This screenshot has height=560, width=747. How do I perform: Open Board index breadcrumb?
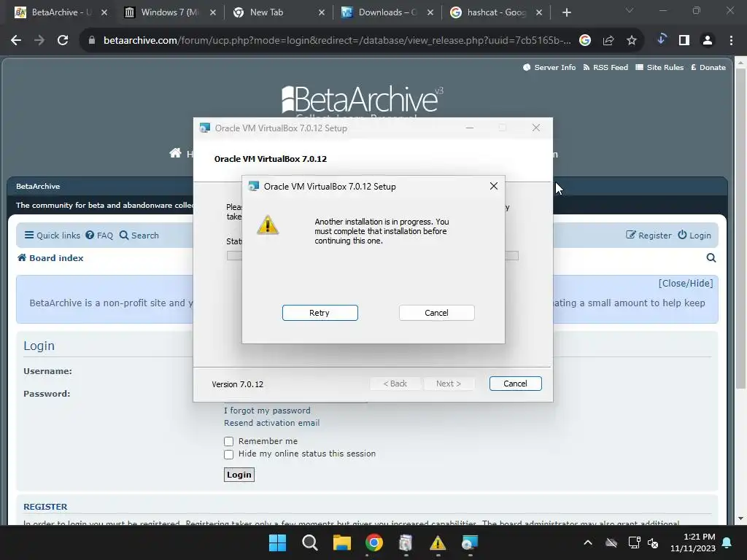tap(50, 257)
